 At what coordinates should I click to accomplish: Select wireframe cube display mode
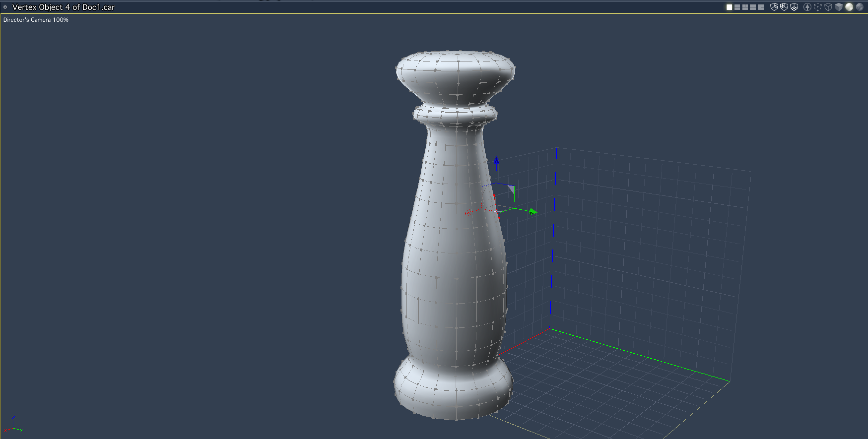(828, 7)
